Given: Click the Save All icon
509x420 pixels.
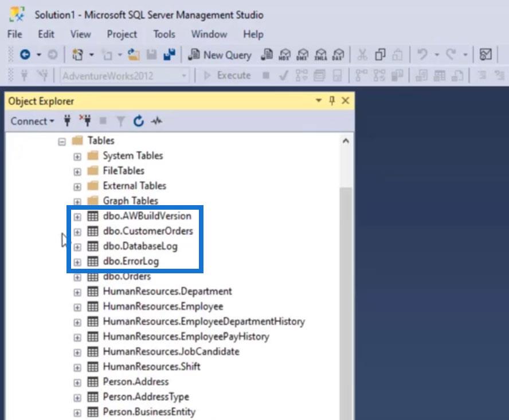Looking at the screenshot, I should 169,55.
